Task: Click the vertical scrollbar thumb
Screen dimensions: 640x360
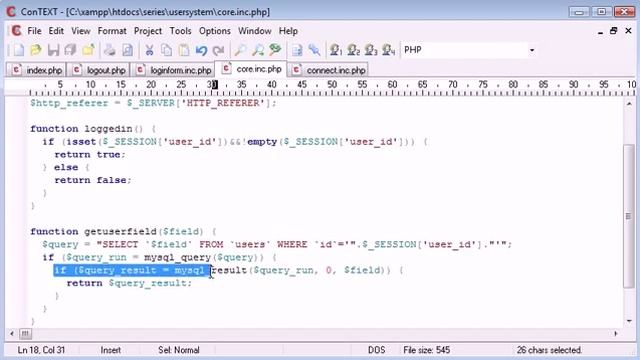Action: (629, 216)
